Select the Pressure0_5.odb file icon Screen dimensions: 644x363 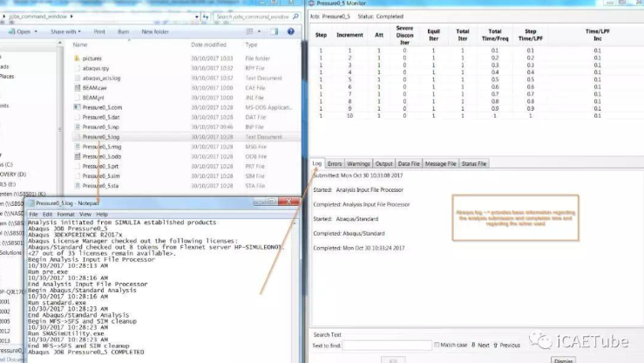pyautogui.click(x=77, y=156)
